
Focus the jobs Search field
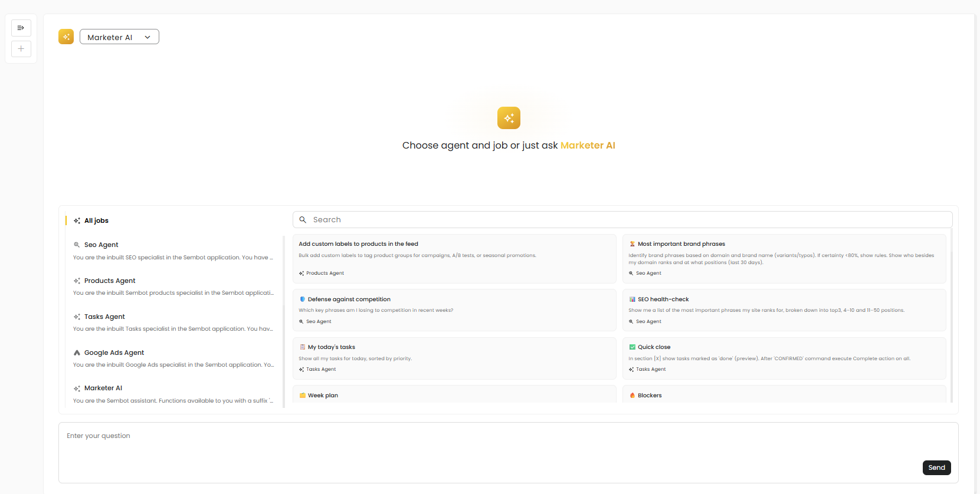(622, 219)
